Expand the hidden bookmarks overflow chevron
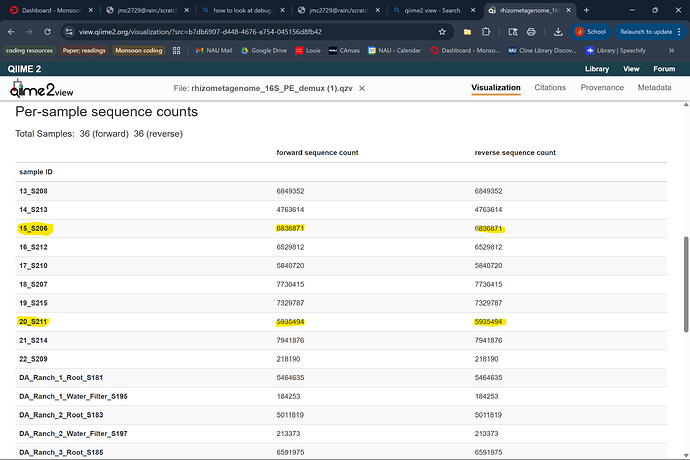This screenshot has height=460, width=690. point(672,50)
